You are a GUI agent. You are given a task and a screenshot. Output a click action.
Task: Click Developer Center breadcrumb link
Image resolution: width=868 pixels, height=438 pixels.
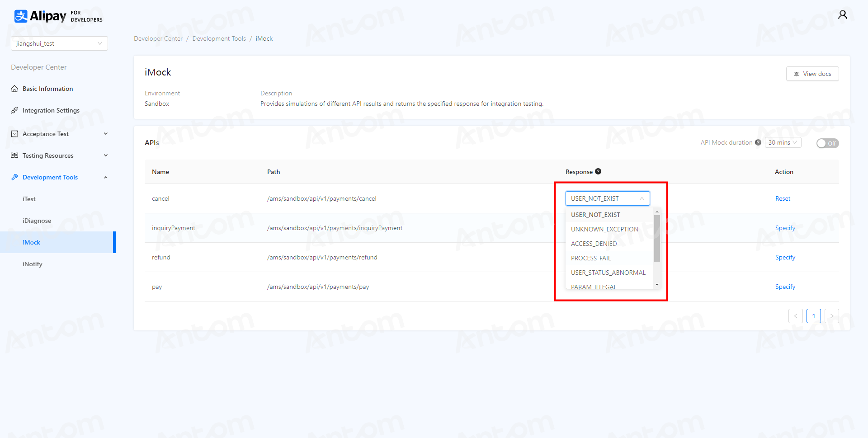pyautogui.click(x=158, y=38)
